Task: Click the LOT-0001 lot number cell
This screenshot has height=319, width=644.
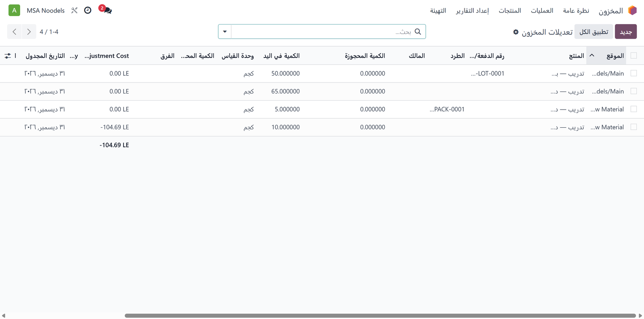Action: click(x=487, y=73)
